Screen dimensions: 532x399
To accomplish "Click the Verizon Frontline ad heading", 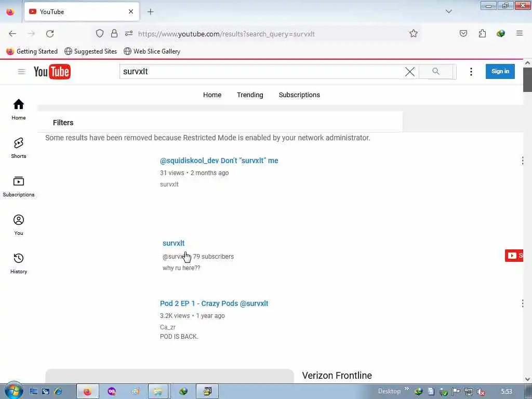I will (337, 375).
